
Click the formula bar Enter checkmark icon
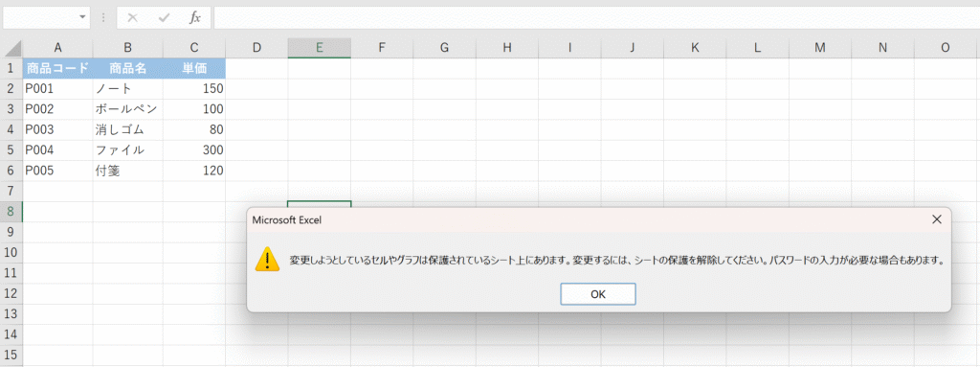(x=164, y=17)
